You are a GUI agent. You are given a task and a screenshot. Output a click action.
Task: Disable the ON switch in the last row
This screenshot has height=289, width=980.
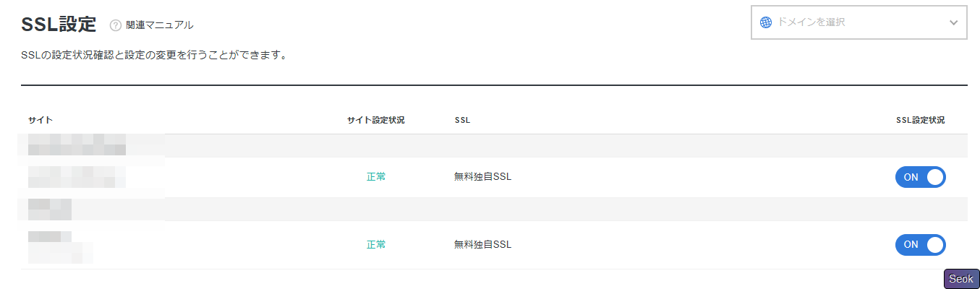[920, 245]
